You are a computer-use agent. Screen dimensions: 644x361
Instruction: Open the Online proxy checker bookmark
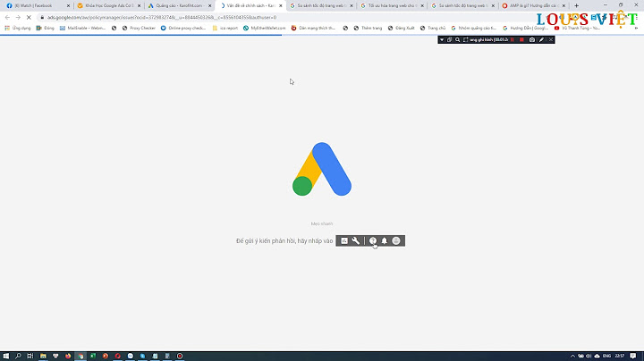pyautogui.click(x=183, y=28)
